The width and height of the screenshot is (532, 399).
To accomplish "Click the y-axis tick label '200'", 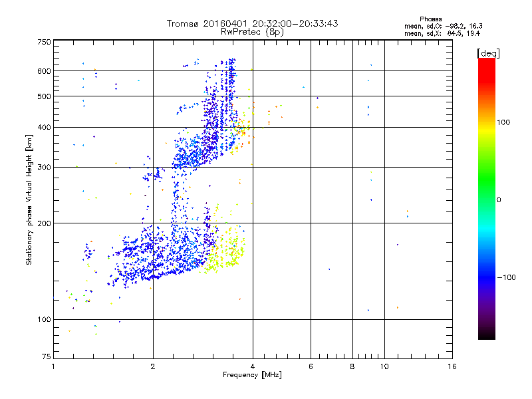I will click(45, 223).
